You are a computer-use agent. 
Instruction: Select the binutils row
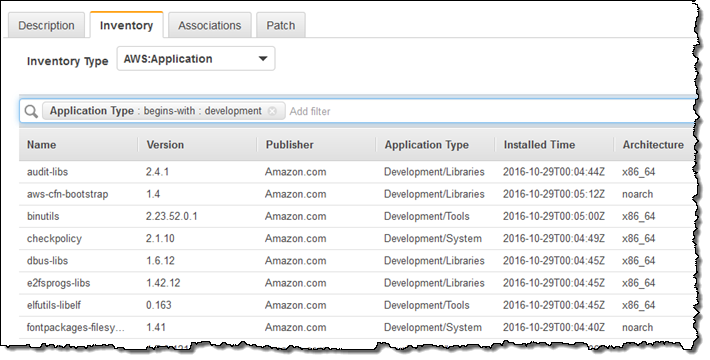[x=358, y=216]
